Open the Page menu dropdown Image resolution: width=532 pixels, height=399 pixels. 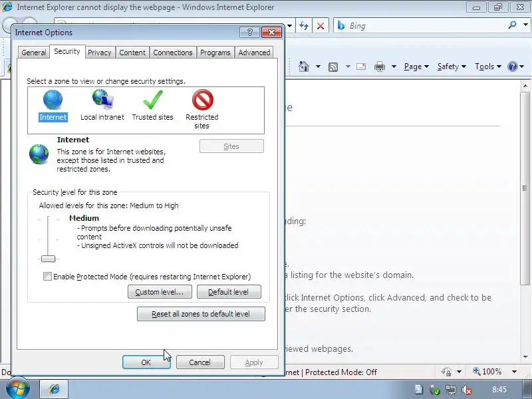[416, 66]
